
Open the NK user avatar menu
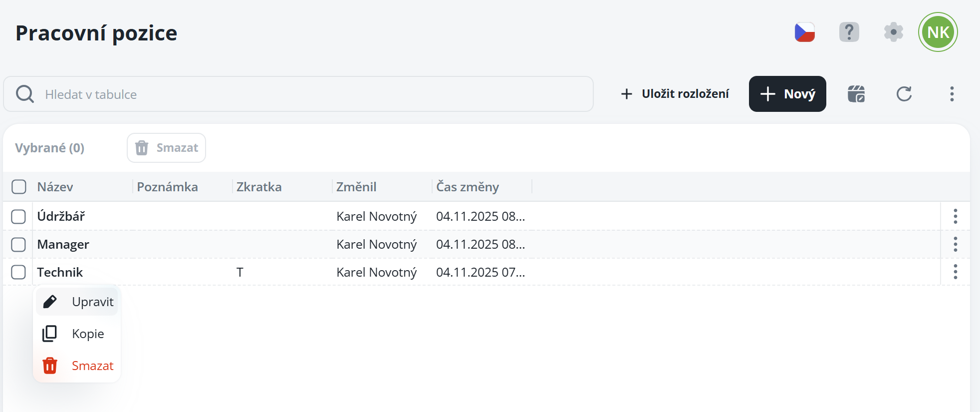938,32
